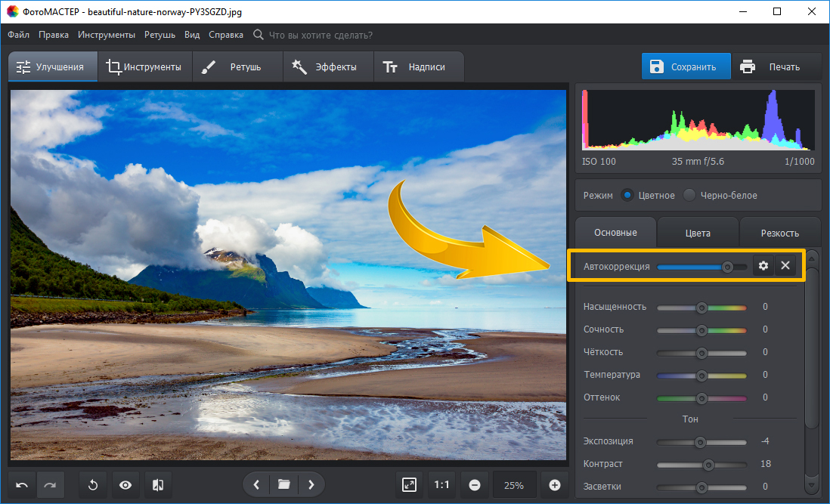Adjust the Автокоррекция strength slider

click(x=702, y=267)
